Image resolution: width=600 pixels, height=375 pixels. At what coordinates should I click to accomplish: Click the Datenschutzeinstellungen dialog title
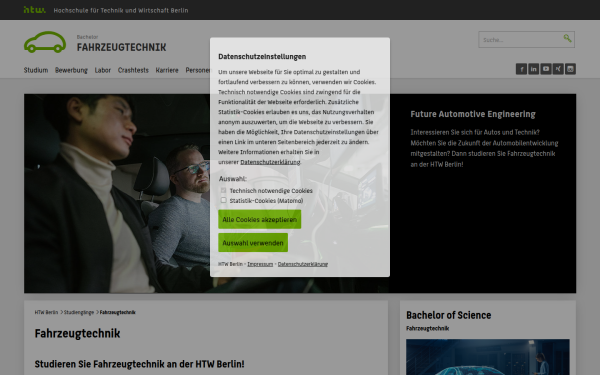tap(262, 57)
